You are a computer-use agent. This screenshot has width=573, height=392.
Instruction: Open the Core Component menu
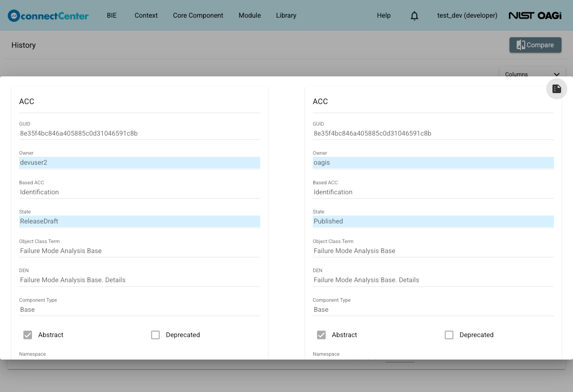point(198,15)
